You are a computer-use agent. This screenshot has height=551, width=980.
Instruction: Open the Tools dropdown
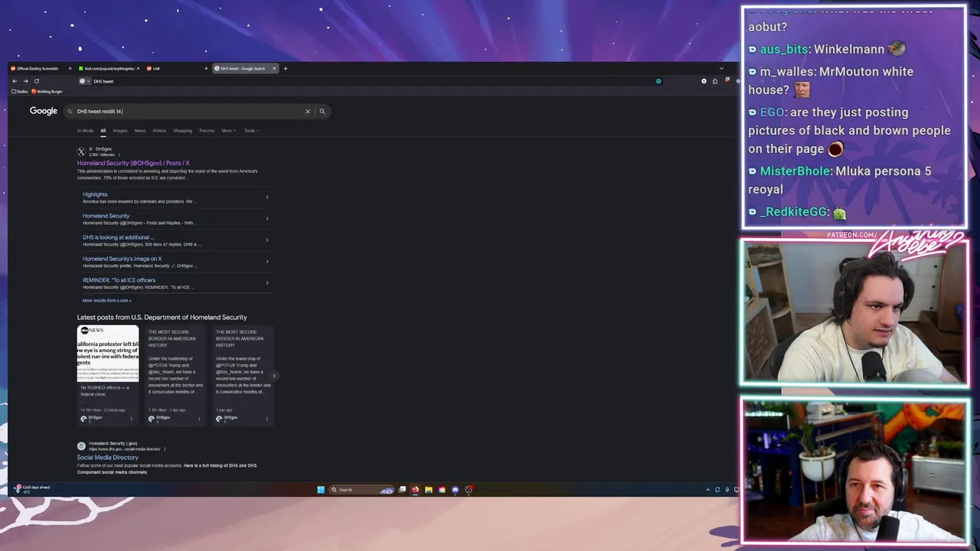(251, 131)
